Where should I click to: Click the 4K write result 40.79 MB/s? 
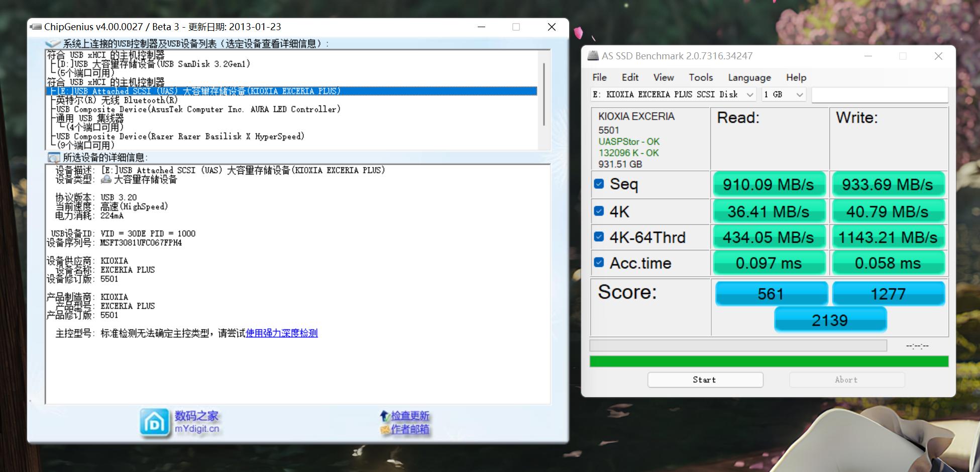point(888,212)
